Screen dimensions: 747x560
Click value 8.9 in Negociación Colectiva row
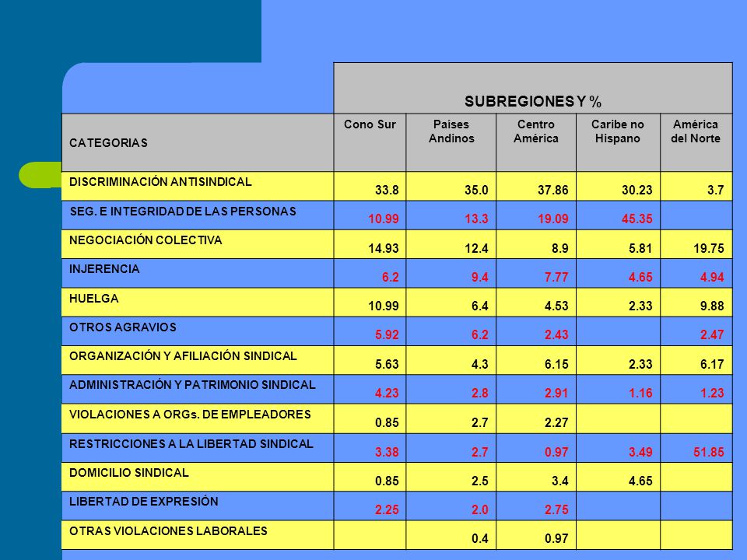(x=559, y=249)
